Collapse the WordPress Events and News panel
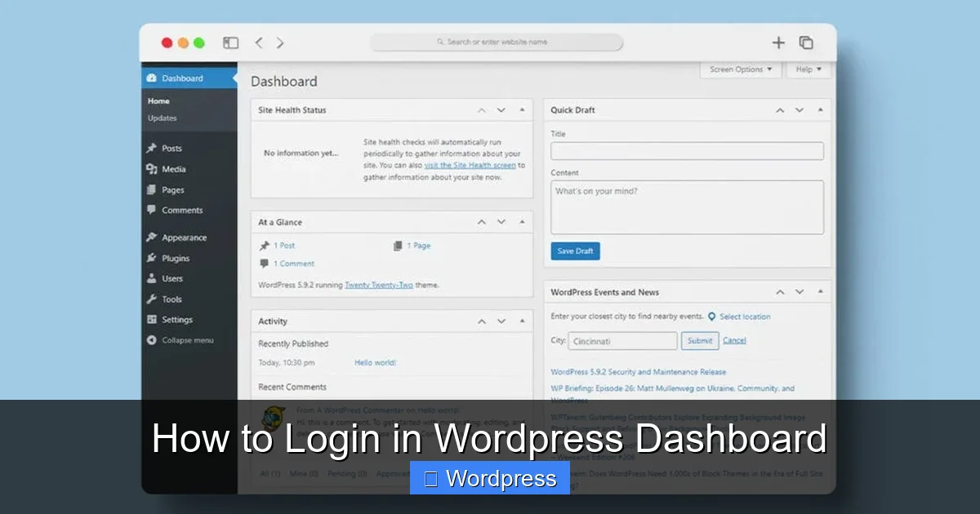 click(820, 292)
